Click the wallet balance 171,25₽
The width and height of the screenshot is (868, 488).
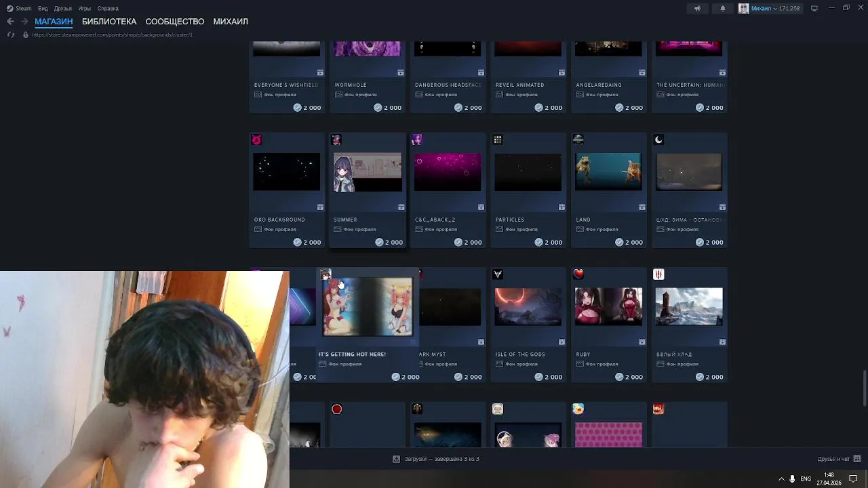[x=789, y=8]
